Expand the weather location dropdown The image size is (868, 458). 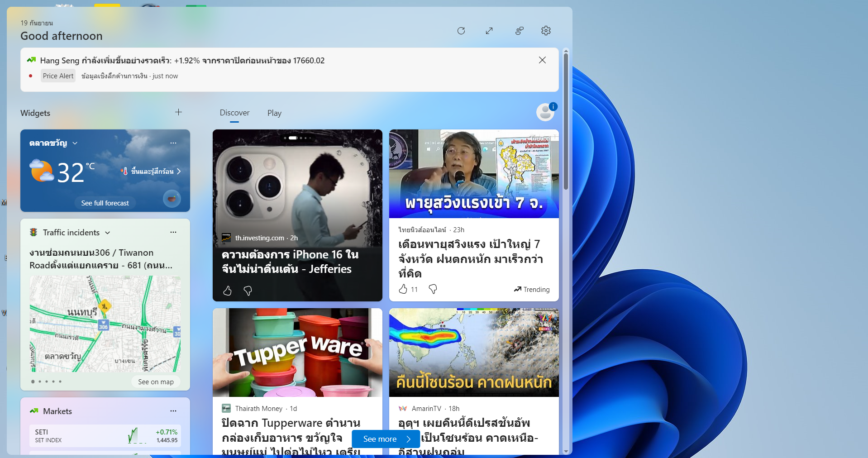tap(75, 143)
